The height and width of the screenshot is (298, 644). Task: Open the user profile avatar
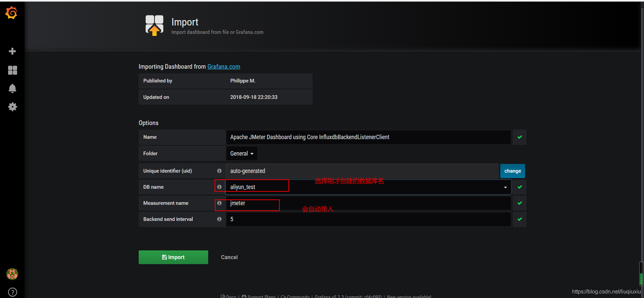(x=12, y=274)
